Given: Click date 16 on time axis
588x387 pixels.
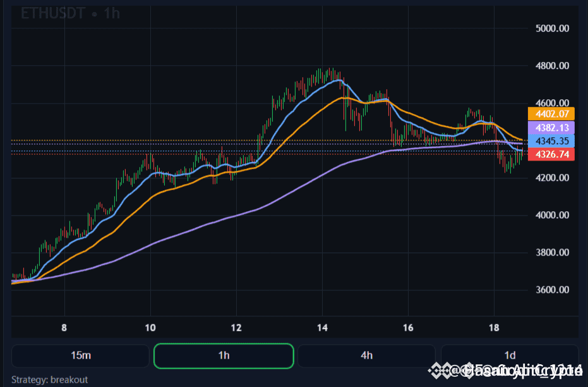Looking at the screenshot, I should [408, 328].
